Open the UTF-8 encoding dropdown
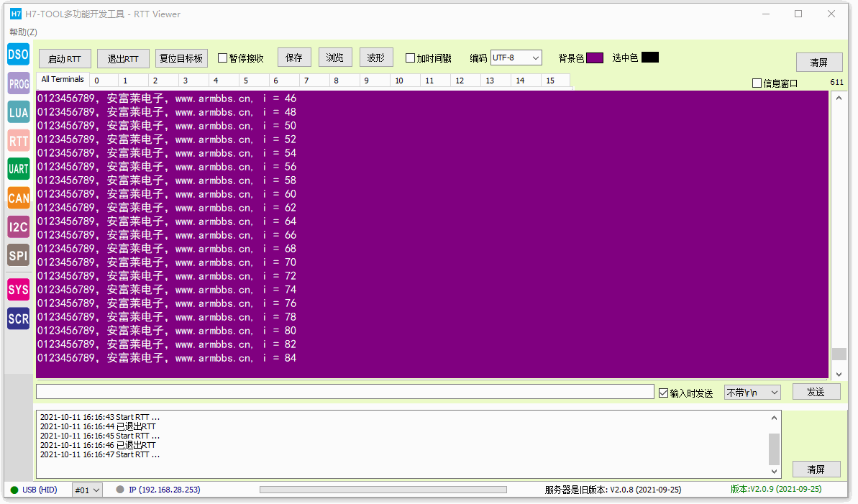 pos(516,58)
